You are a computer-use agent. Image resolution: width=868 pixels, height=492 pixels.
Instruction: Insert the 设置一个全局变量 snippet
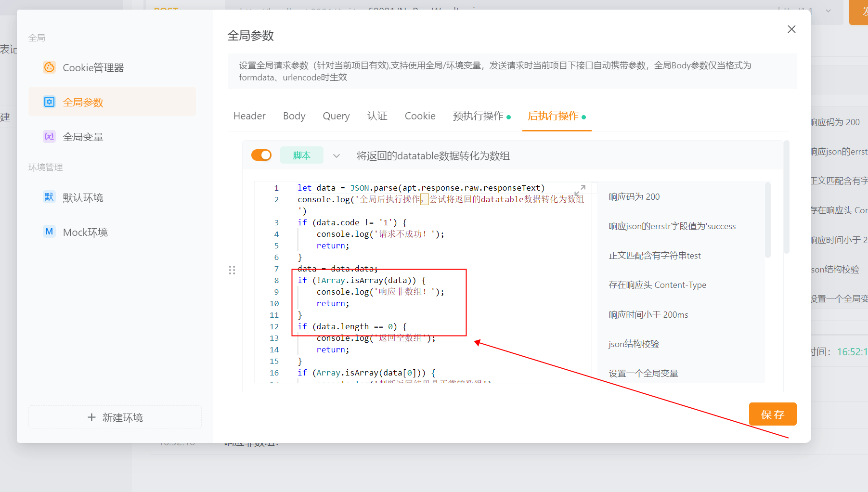[643, 374]
